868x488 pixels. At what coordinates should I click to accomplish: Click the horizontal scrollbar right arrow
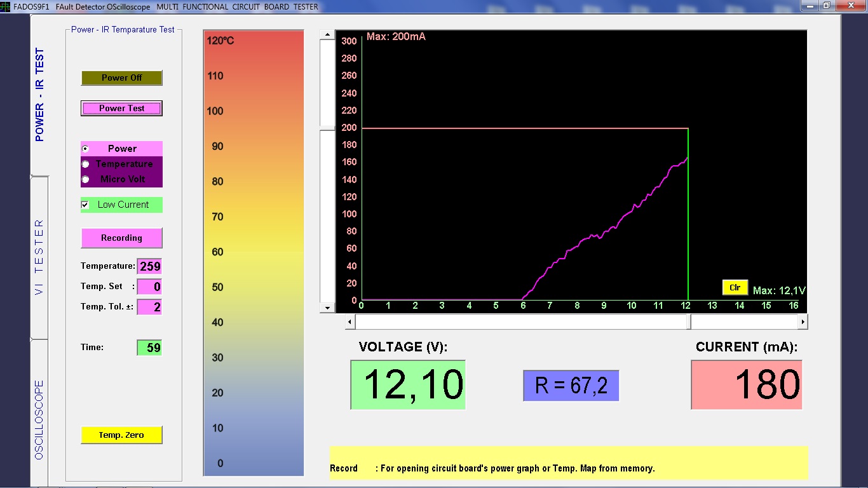[x=803, y=322]
